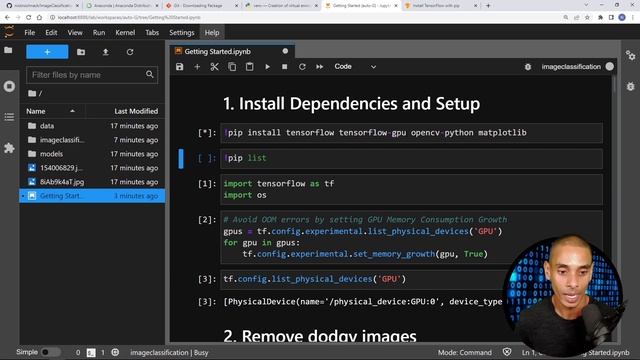Click the tf.config.list_physical_devices cell

363,279
